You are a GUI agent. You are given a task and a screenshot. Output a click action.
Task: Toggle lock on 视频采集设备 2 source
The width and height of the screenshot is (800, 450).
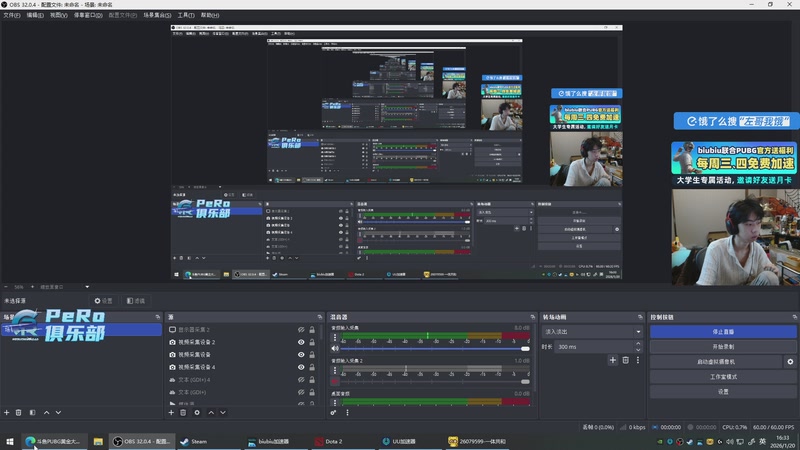pos(312,342)
